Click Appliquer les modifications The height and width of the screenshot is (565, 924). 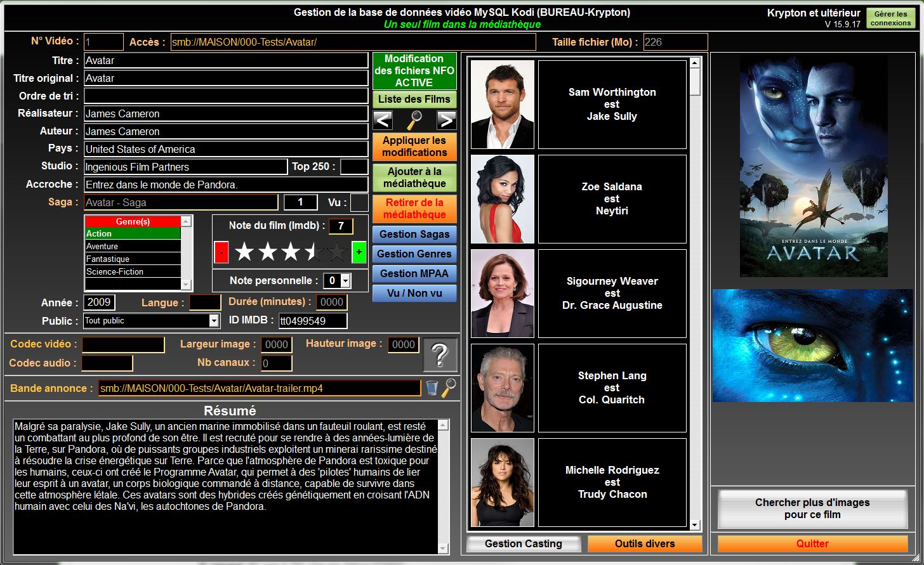point(414,146)
